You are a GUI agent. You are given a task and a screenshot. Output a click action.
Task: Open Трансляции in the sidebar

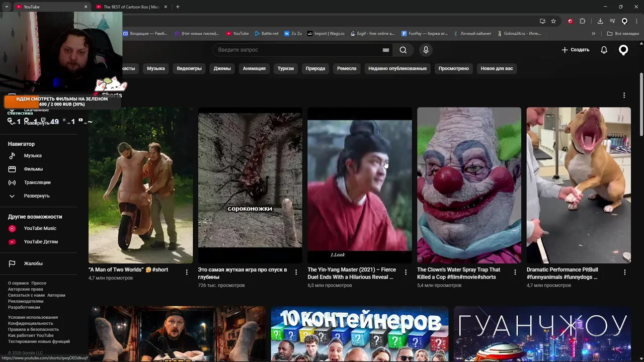pos(37,183)
